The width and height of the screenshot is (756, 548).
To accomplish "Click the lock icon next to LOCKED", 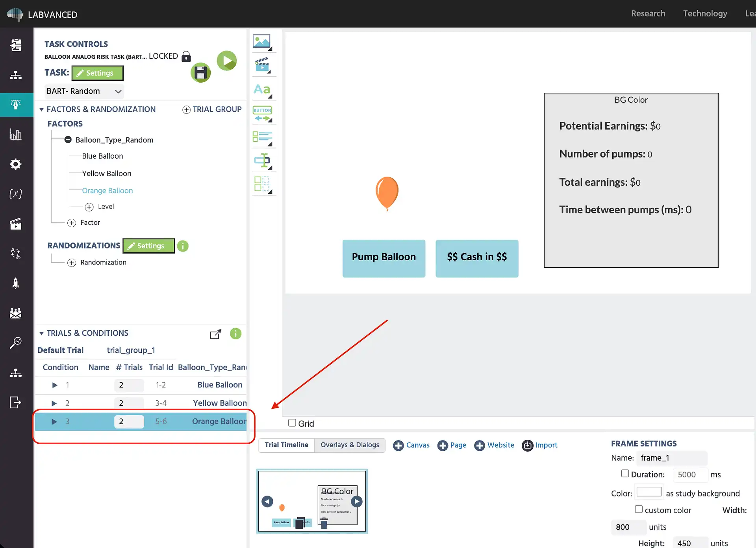I will tap(186, 57).
